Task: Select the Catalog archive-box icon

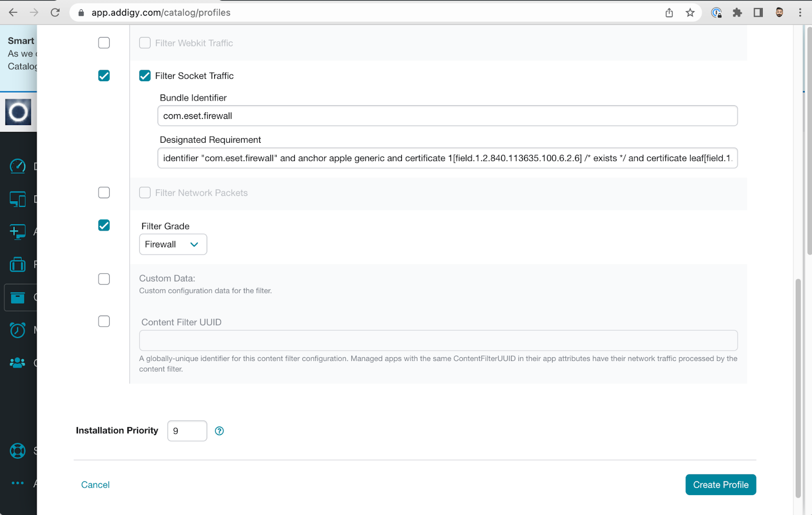Action: tap(18, 297)
